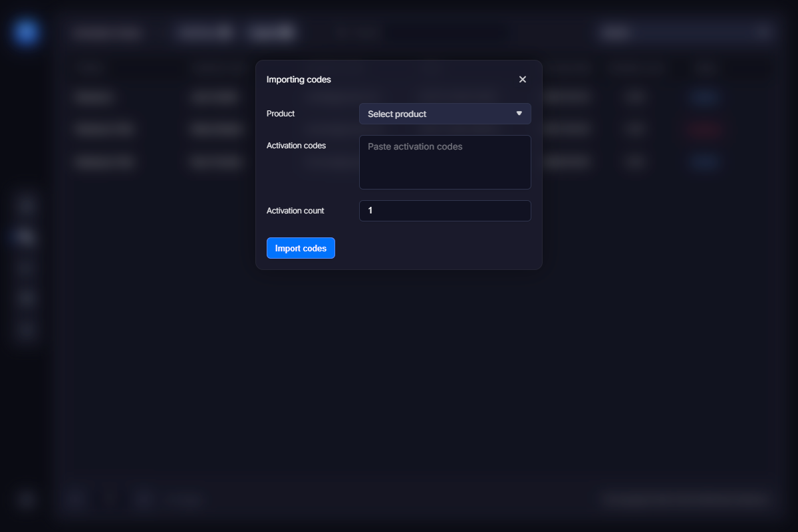
Task: Click the blurred icon at sidebar bottom
Action: tap(27, 499)
